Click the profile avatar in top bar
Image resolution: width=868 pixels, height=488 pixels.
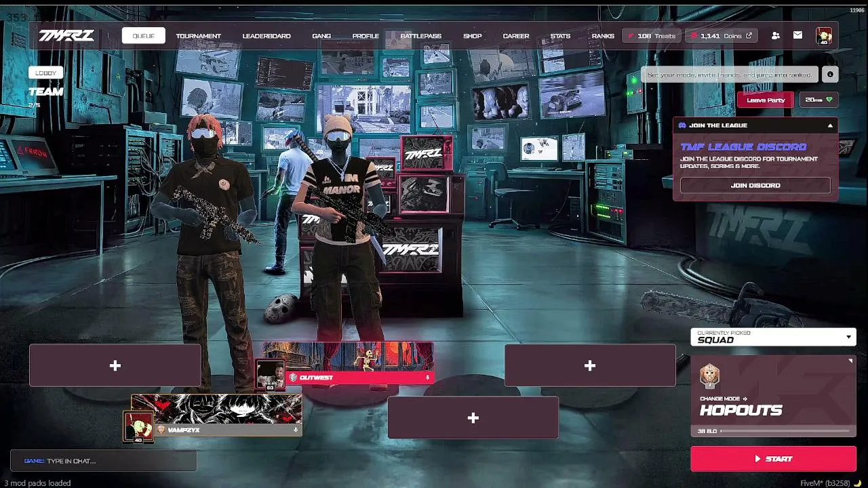click(824, 37)
